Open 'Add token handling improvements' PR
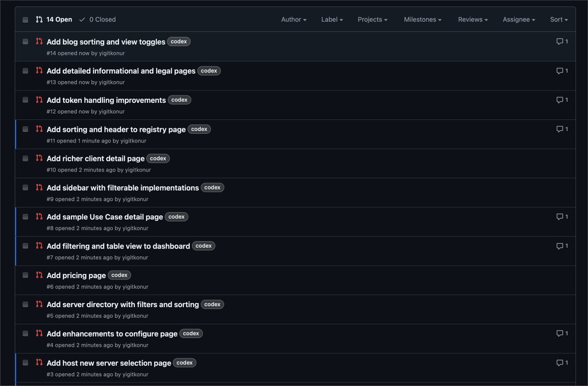The height and width of the screenshot is (386, 588). click(106, 100)
